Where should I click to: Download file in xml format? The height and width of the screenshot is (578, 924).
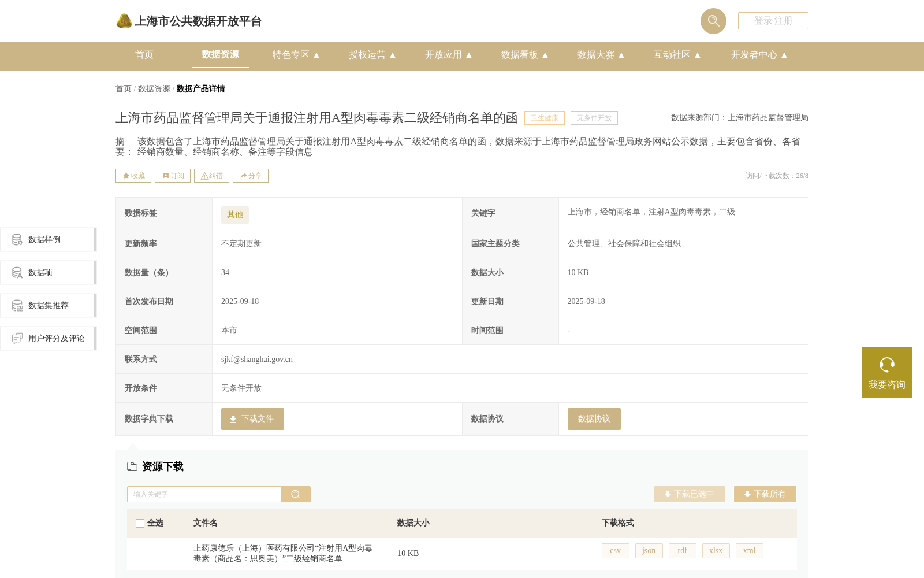tap(750, 551)
